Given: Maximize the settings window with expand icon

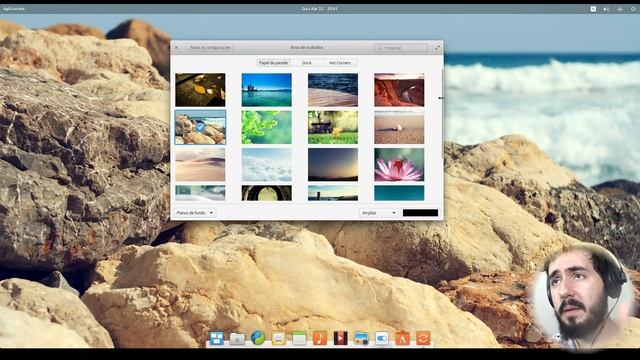Looking at the screenshot, I should pos(438,48).
